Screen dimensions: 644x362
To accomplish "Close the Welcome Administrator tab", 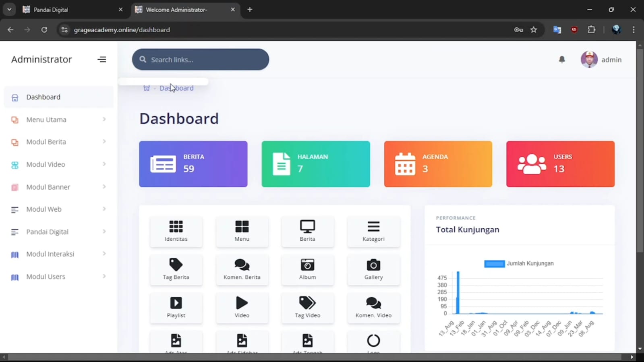I will (x=233, y=10).
